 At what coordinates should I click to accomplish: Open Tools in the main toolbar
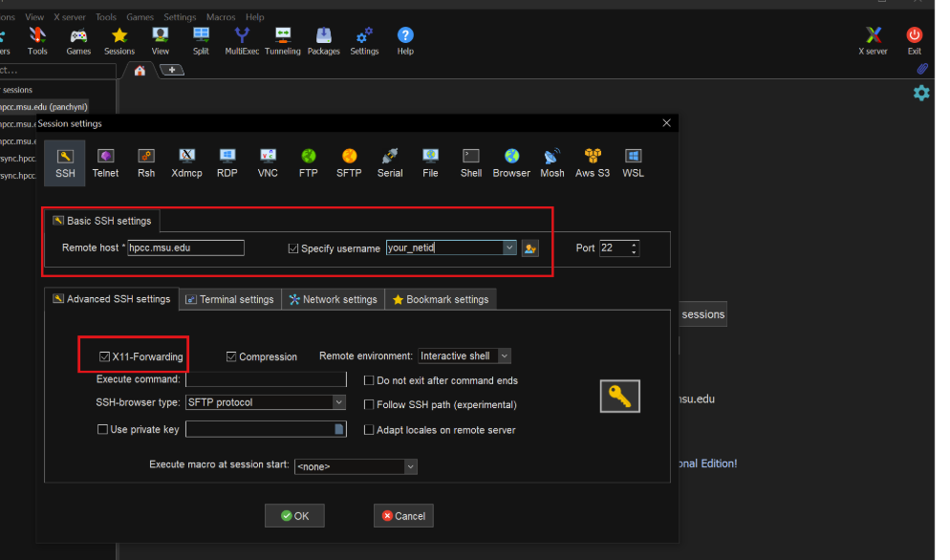[x=37, y=41]
